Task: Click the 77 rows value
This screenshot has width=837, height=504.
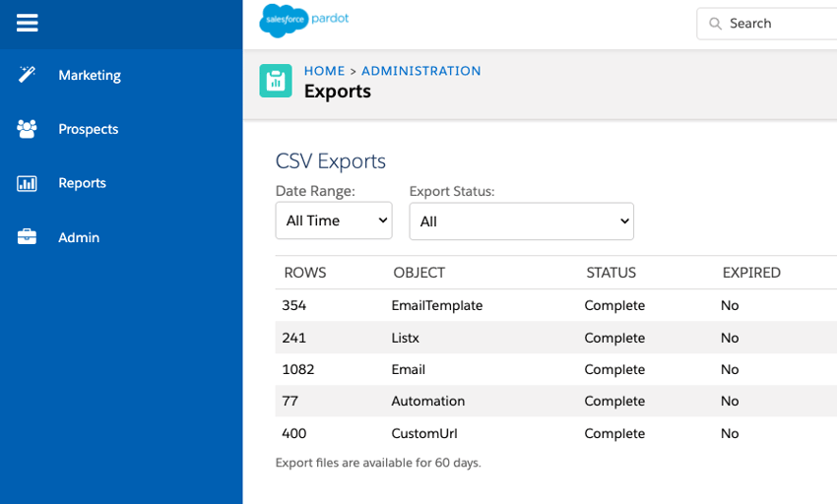Action: (x=290, y=401)
